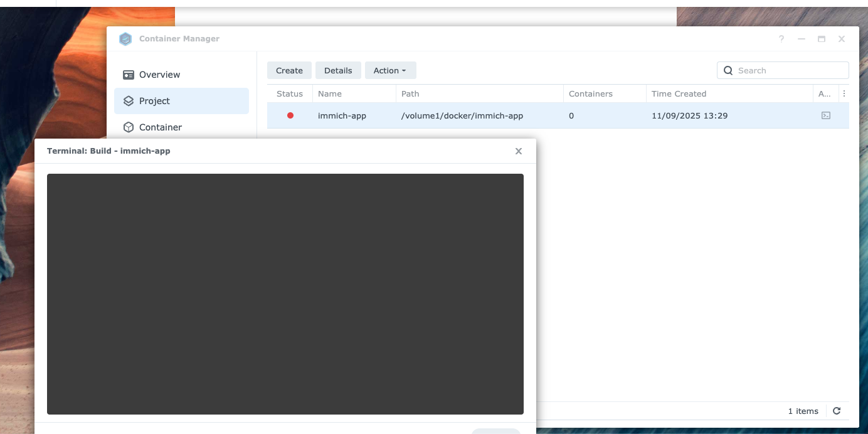
Task: Sort by the Time Created column header
Action: coord(729,93)
